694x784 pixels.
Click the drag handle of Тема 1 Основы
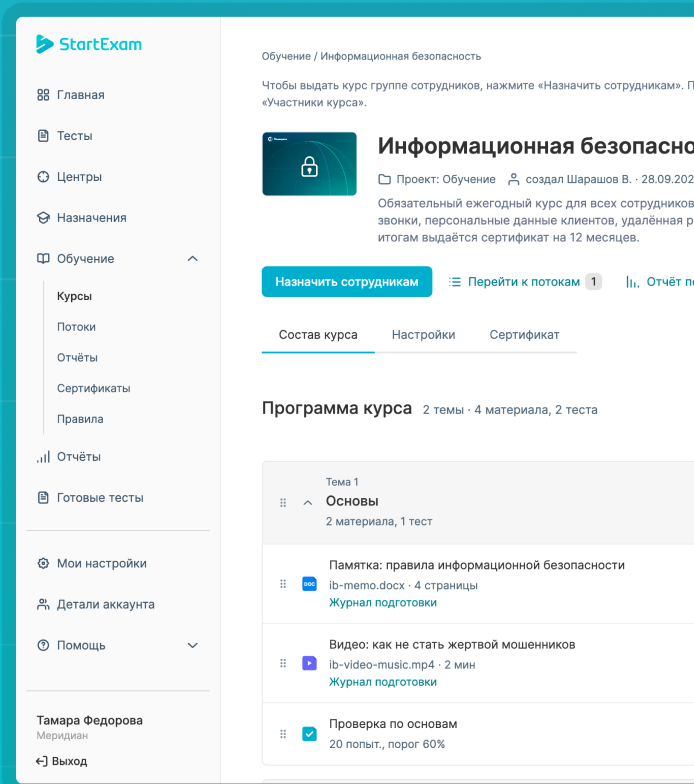coord(283,502)
